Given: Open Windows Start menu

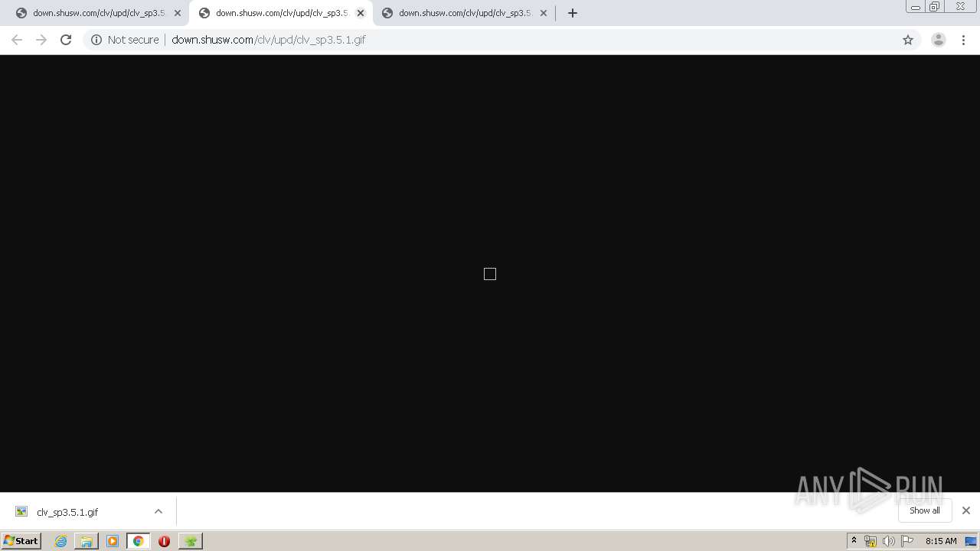Looking at the screenshot, I should pos(21,541).
